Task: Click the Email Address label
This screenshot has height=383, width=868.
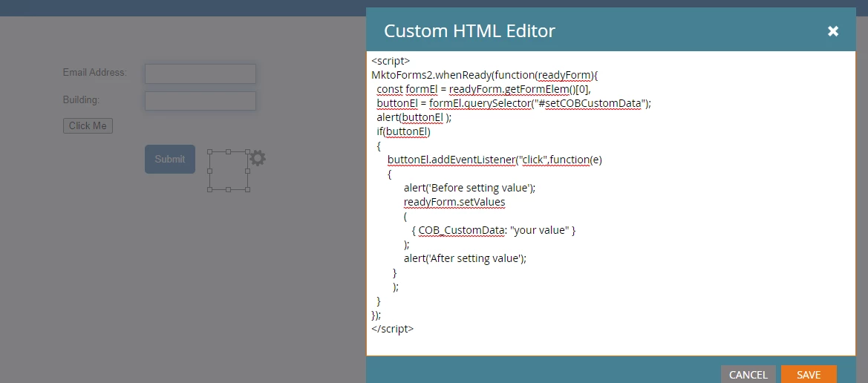Action: pos(94,73)
